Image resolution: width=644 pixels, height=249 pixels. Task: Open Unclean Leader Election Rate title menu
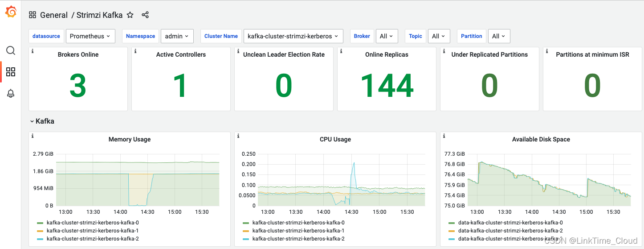284,54
